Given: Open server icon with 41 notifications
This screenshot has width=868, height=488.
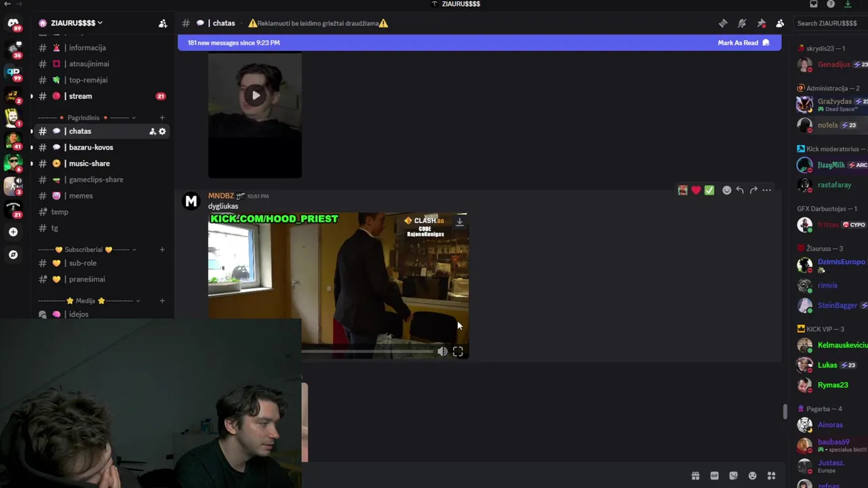Looking at the screenshot, I should pyautogui.click(x=13, y=140).
